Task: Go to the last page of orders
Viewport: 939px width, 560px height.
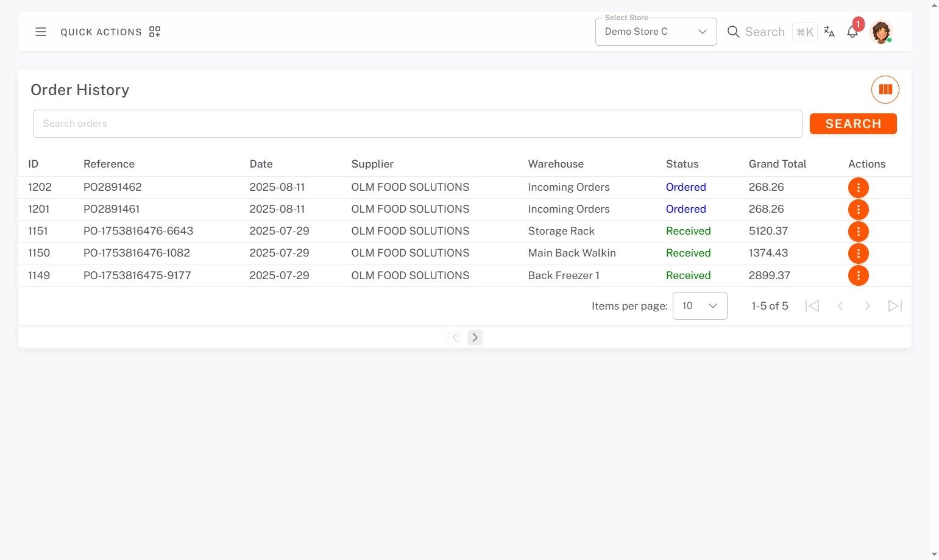Action: (x=895, y=306)
